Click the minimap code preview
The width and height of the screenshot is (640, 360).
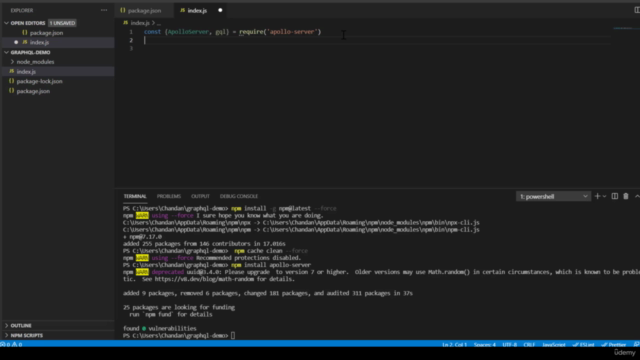click(x=622, y=28)
